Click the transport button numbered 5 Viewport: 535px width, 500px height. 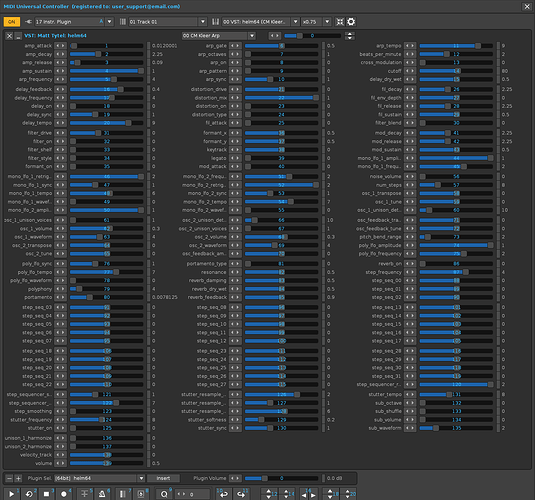84,494
